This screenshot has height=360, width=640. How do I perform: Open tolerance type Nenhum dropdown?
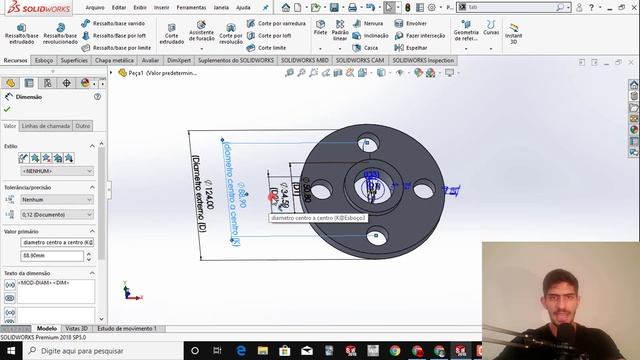57,200
